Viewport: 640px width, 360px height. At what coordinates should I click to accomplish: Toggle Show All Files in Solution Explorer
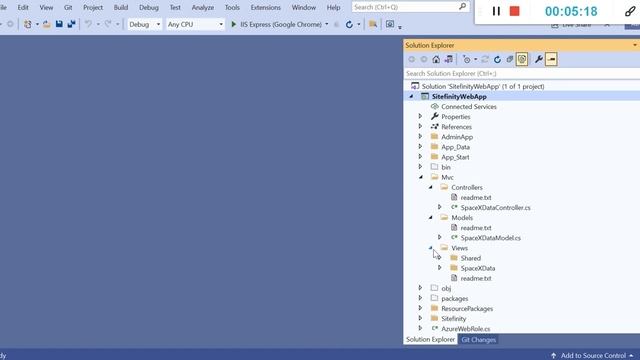pyautogui.click(x=522, y=59)
